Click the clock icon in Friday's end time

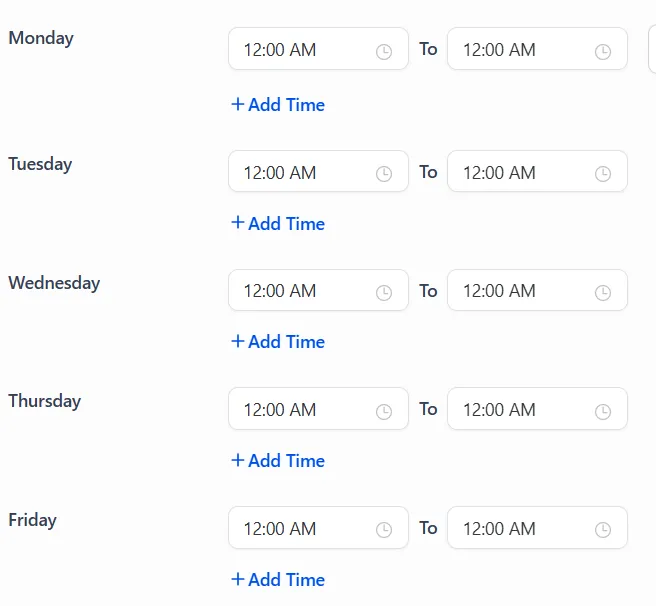603,530
